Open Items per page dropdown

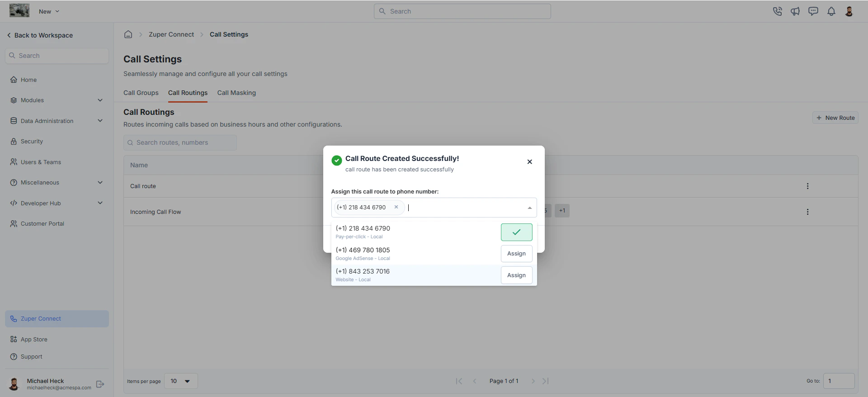pos(181,381)
